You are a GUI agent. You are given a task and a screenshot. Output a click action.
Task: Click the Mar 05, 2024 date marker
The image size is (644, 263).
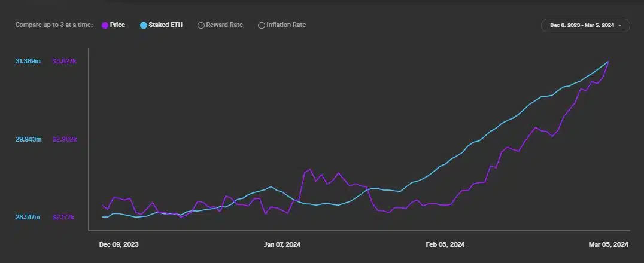click(609, 244)
